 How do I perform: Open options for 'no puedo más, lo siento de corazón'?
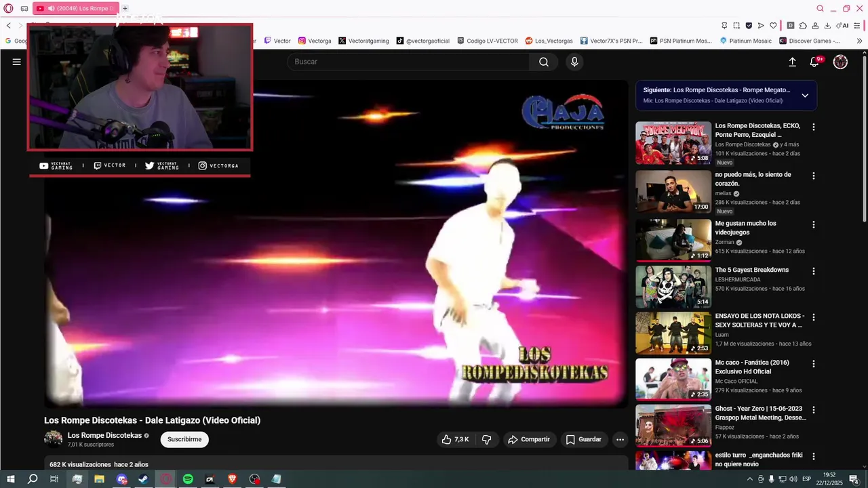coord(814,176)
